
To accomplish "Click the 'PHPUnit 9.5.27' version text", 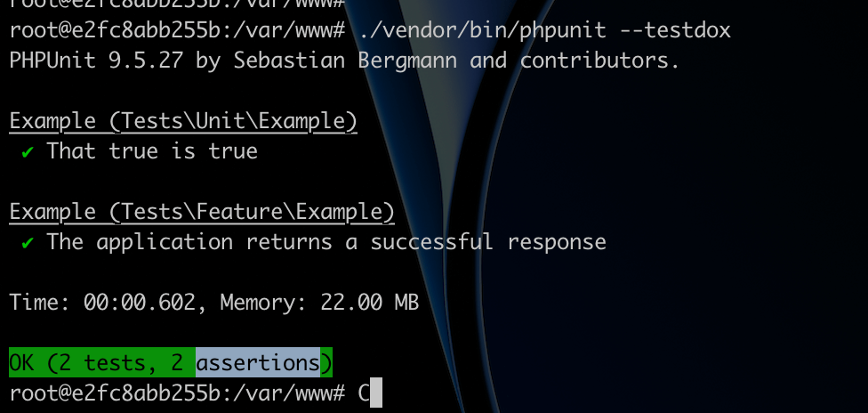I will click(x=96, y=61).
